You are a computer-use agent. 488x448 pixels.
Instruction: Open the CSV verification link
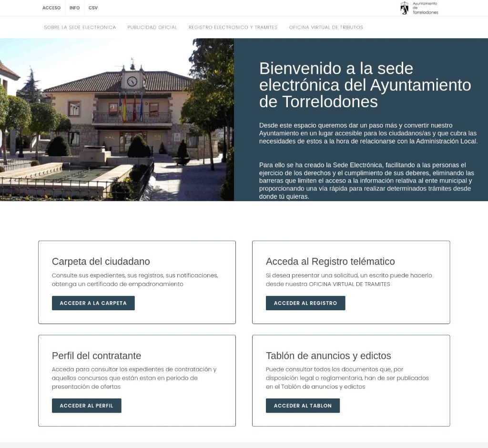coord(93,8)
